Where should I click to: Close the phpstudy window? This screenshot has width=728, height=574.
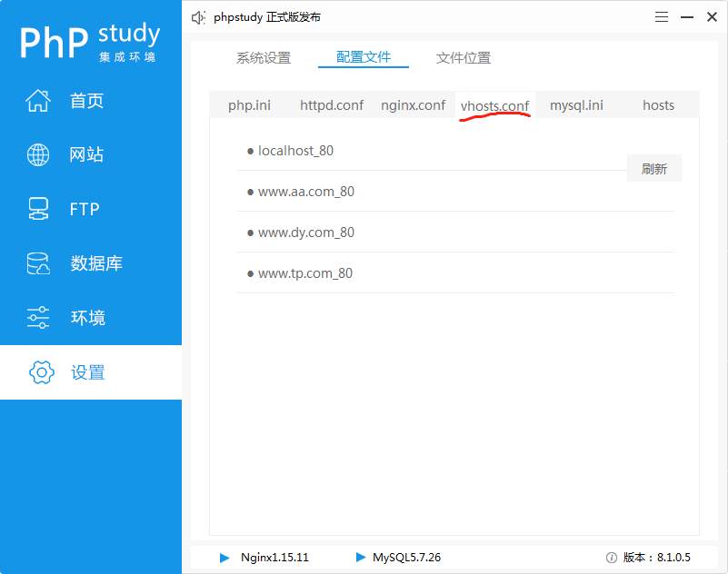coord(712,17)
